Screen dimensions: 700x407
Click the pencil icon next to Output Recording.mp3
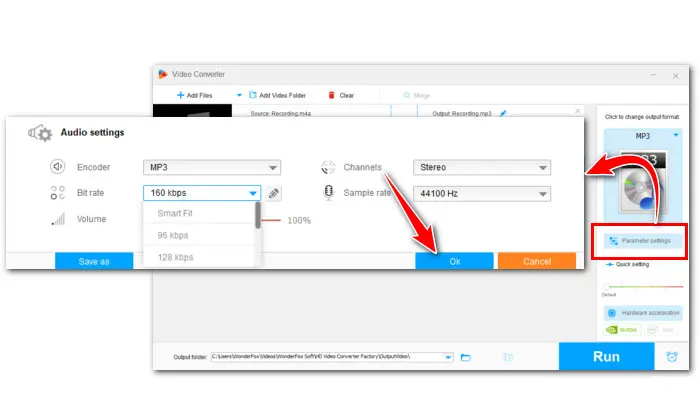coord(503,113)
